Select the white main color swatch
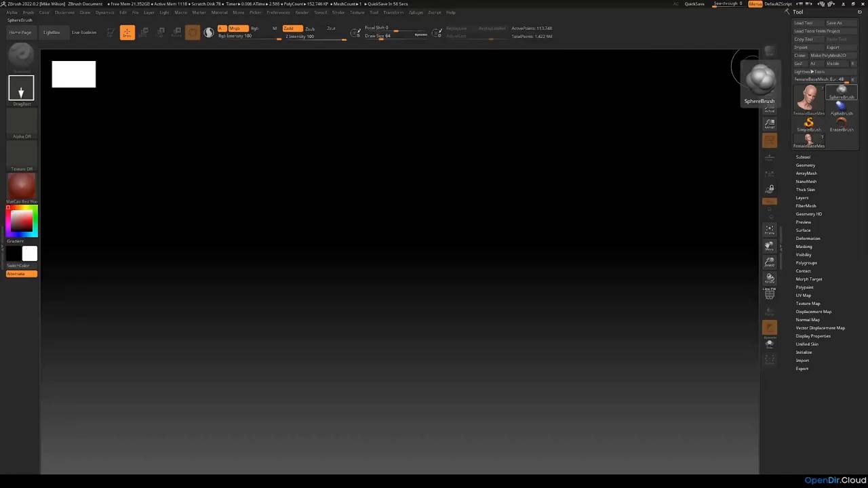868x488 pixels. click(30, 253)
